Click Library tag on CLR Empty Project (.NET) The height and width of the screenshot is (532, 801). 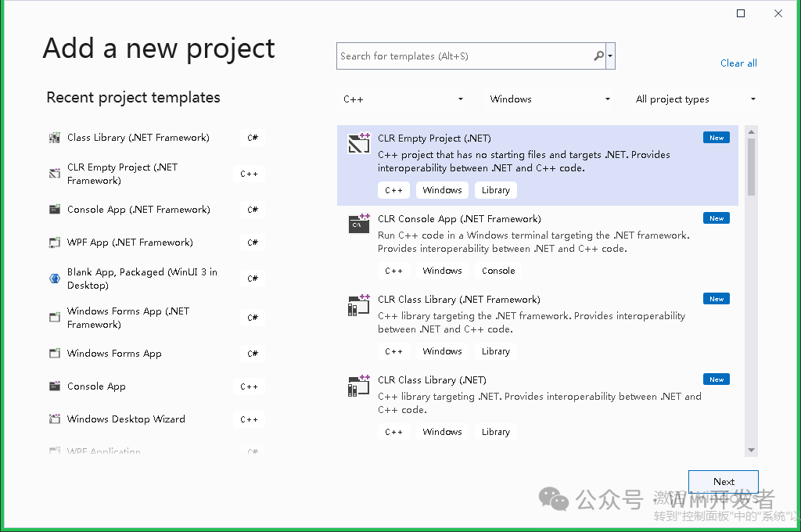495,190
